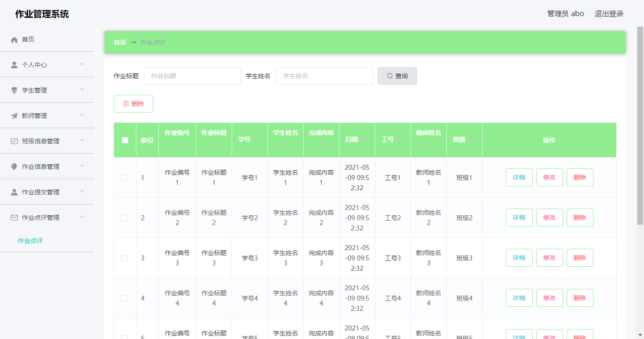This screenshot has width=644, height=339.
Task: Sort by 作业标题 column arrows
Action: (214, 145)
